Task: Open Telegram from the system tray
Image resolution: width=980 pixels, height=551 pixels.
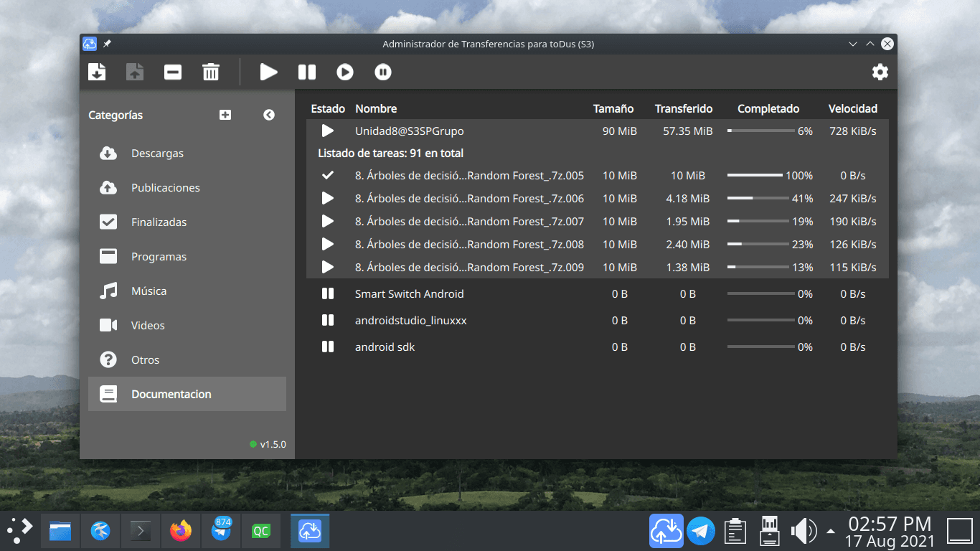Action: click(701, 531)
